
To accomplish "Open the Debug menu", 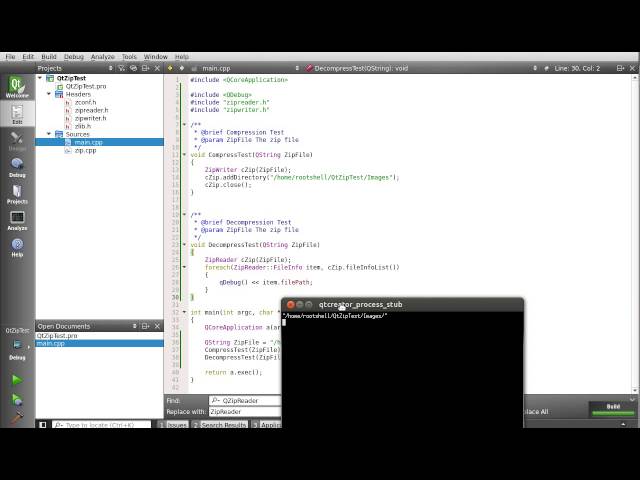I will pyautogui.click(x=74, y=57).
